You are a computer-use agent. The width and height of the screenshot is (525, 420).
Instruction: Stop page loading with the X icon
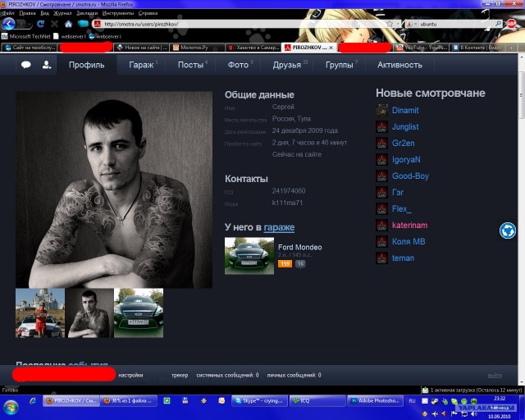(54, 24)
